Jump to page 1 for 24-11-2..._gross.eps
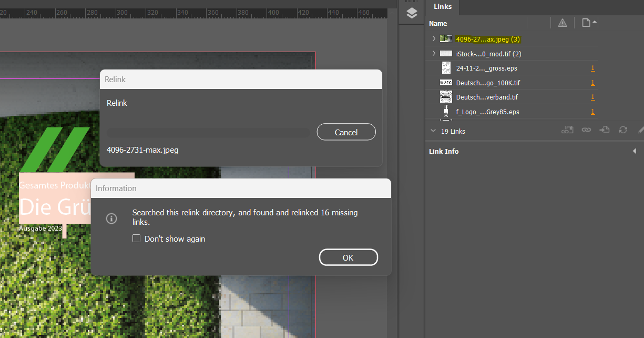Viewport: 644px width, 338px height. click(x=592, y=68)
